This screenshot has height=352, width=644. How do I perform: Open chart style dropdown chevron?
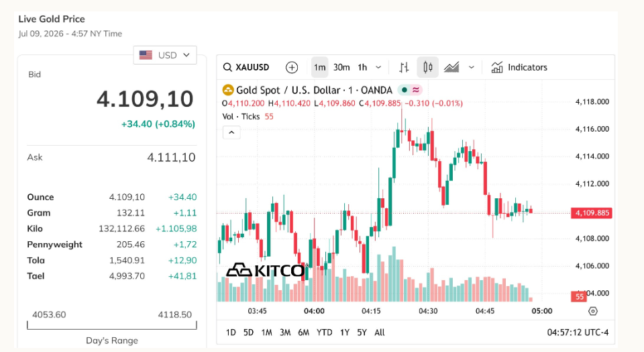coord(472,67)
